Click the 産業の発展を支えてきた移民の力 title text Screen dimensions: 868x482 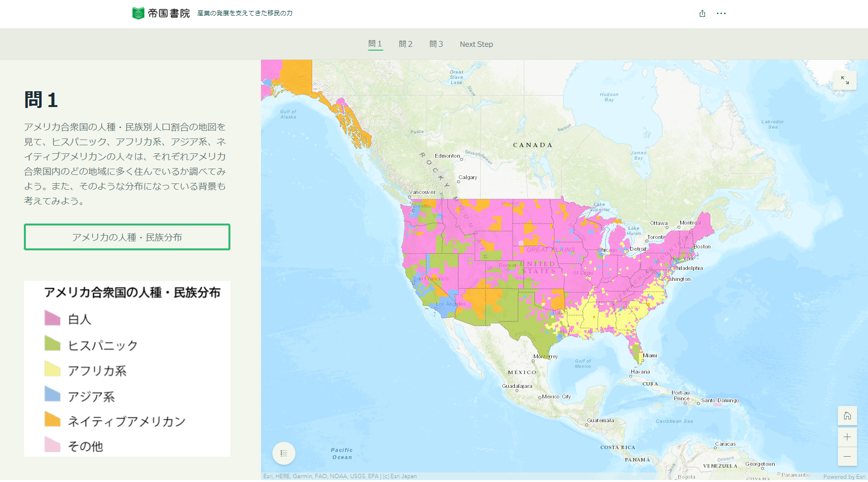click(245, 13)
